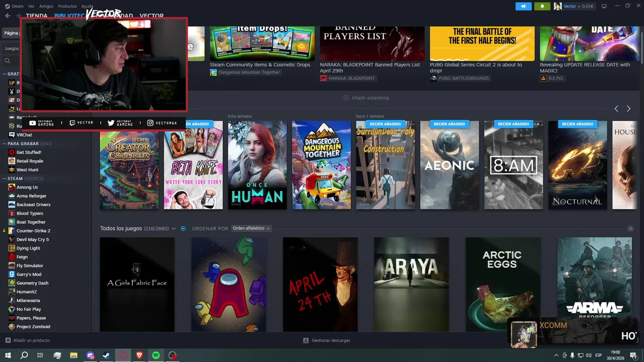The width and height of the screenshot is (644, 362).
Task: Open the Ayuda menu
Action: (87, 6)
